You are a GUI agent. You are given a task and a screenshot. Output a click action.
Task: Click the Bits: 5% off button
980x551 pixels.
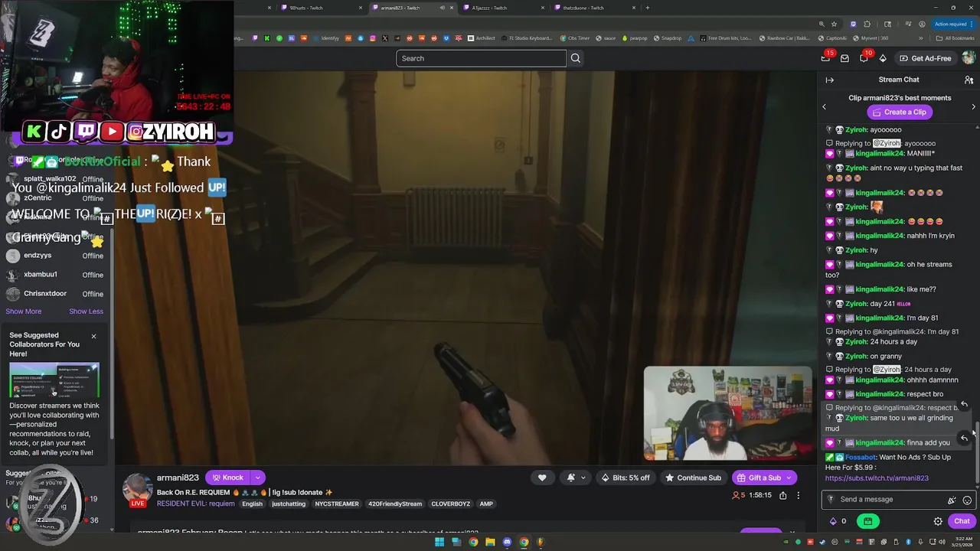point(625,478)
